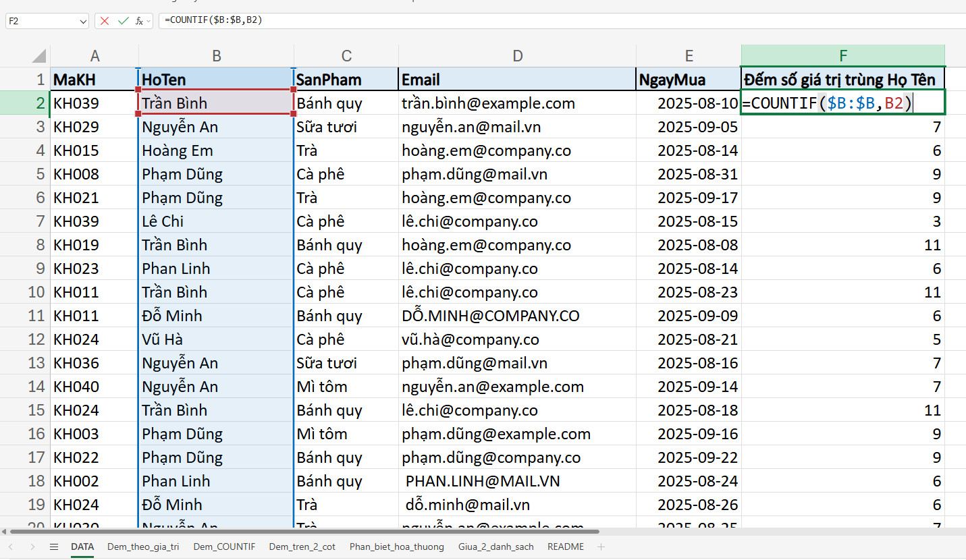
Task: Open the Phan_biet_hoa_thuong sheet tab
Action: coord(397,547)
